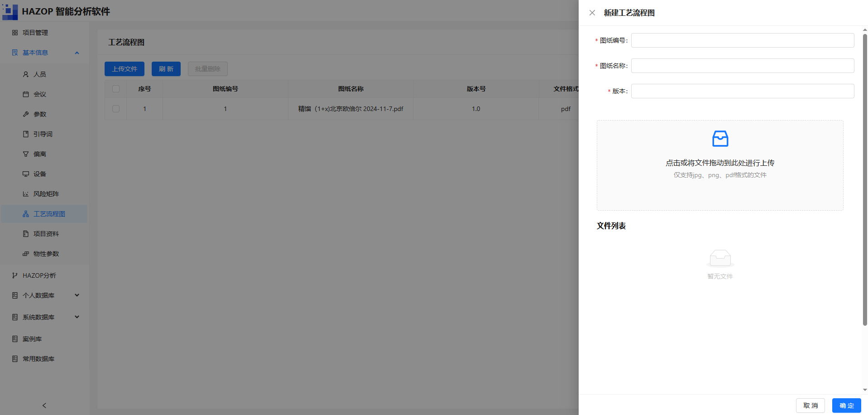Focus the 版本 input field
868x415 pixels.
pos(743,91)
